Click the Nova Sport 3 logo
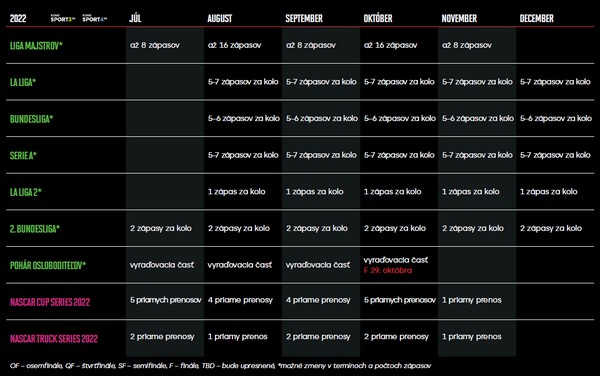The width and height of the screenshot is (600, 376). point(63,18)
